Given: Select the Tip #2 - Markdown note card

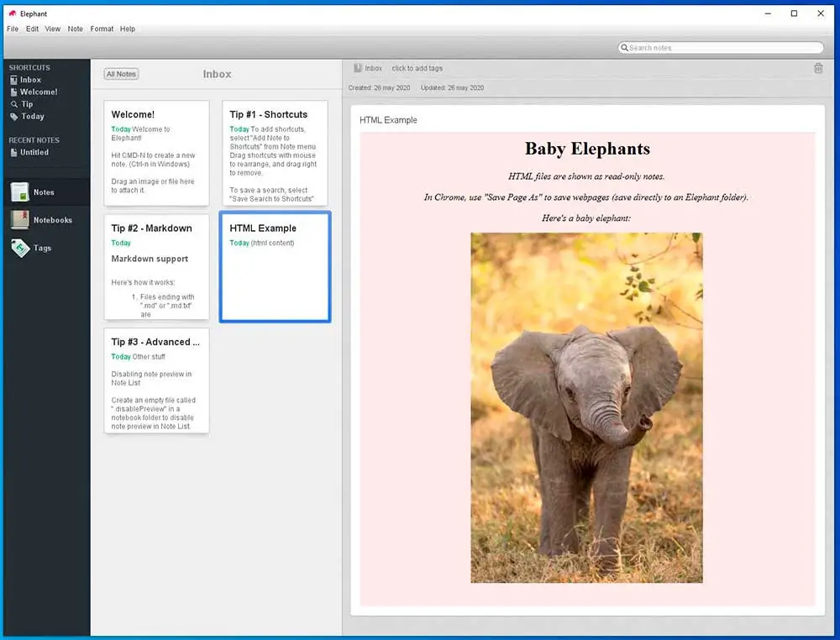Looking at the screenshot, I should click(156, 266).
